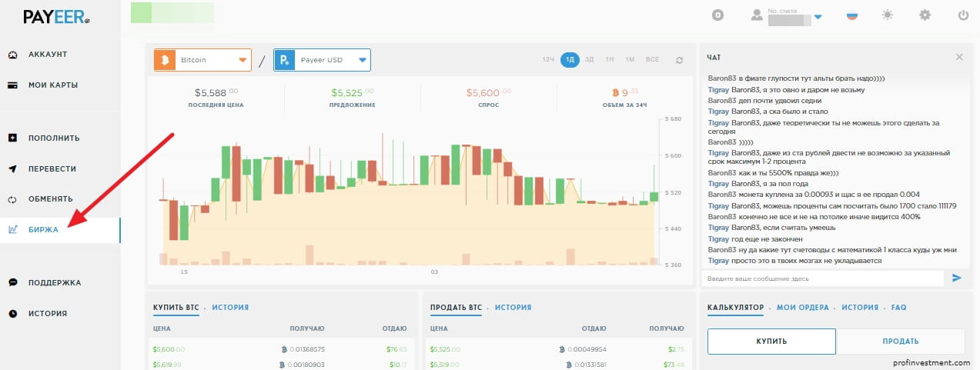The image size is (980, 370).
Task: Send chat message with arrow icon
Action: [957, 278]
